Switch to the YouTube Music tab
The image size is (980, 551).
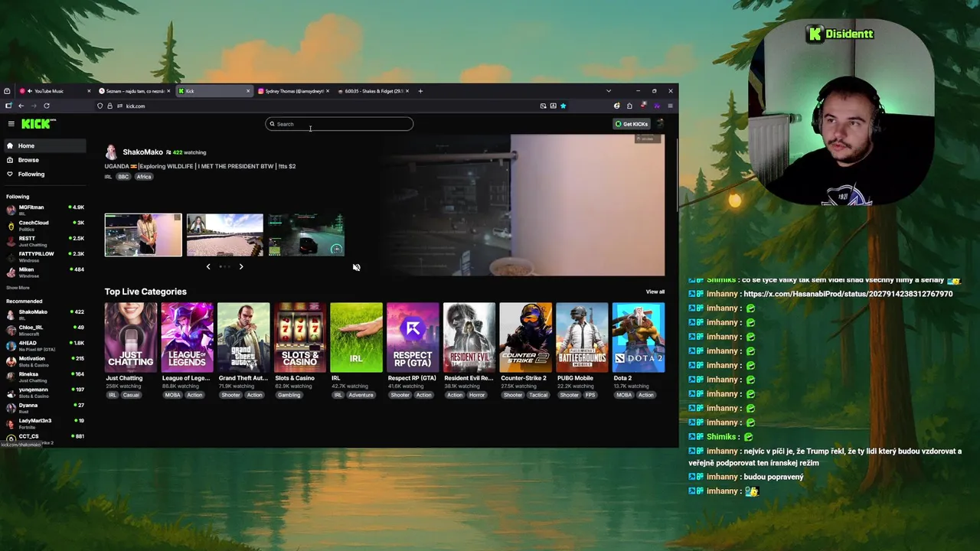click(53, 91)
